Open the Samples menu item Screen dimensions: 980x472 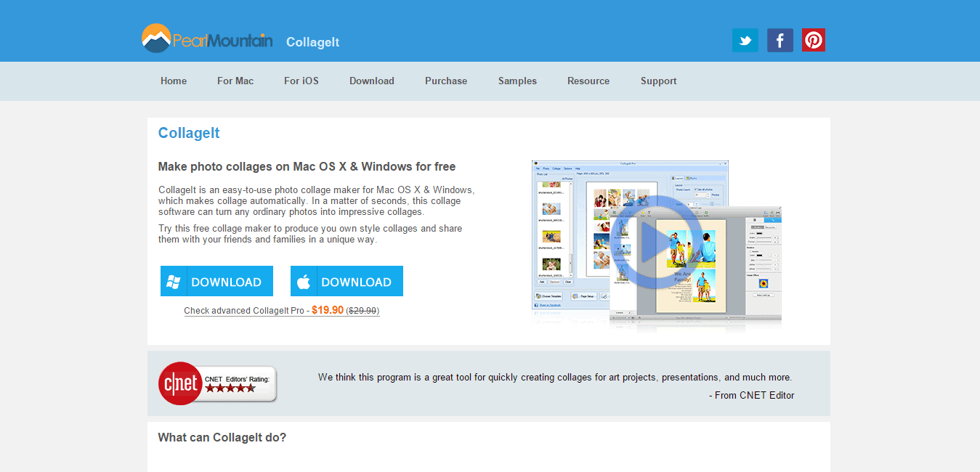517,81
